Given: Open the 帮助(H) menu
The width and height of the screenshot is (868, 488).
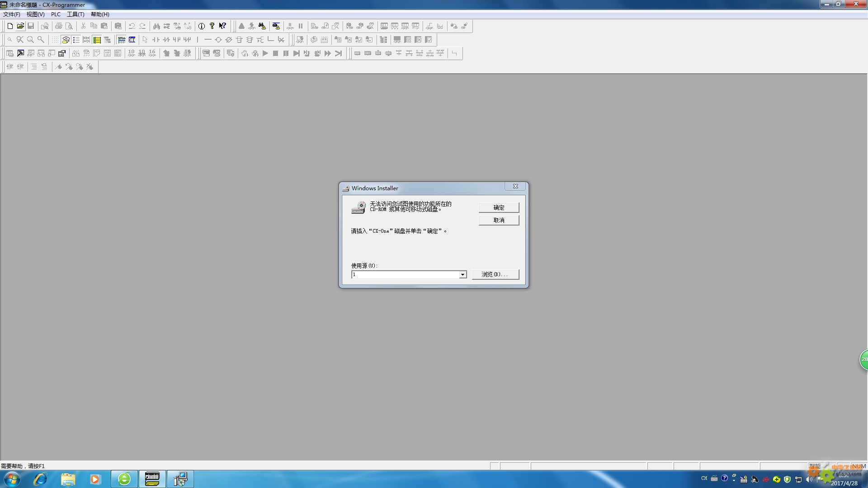Looking at the screenshot, I should (x=100, y=14).
